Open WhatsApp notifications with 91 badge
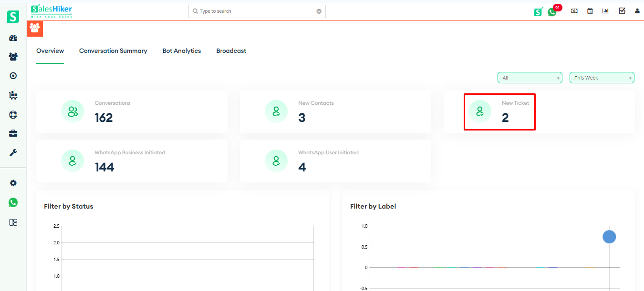 pos(552,12)
